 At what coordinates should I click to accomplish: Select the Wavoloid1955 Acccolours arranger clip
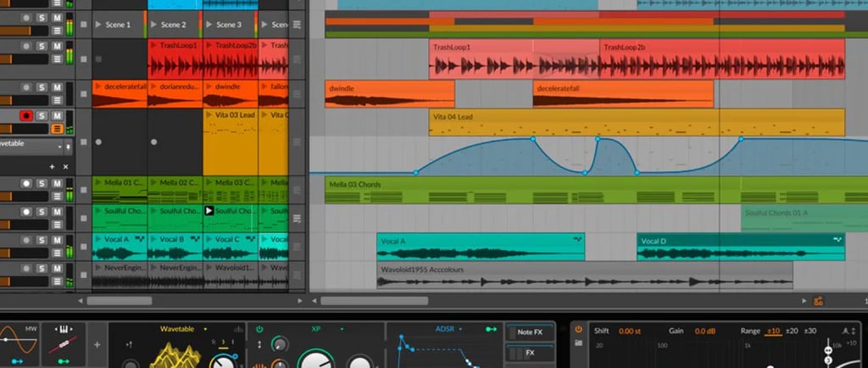[x=585, y=275]
